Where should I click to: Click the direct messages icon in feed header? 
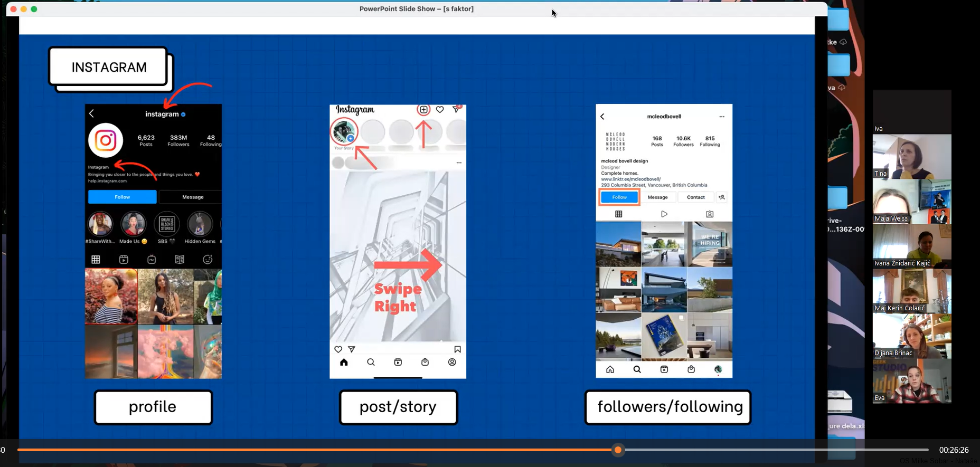coord(456,109)
